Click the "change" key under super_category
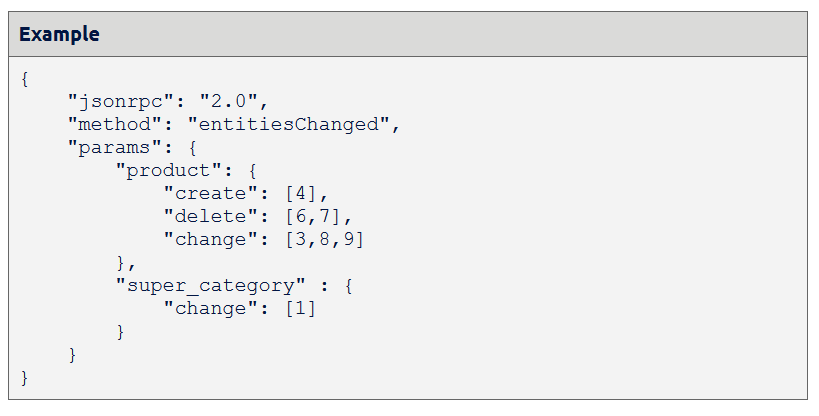 [211, 309]
